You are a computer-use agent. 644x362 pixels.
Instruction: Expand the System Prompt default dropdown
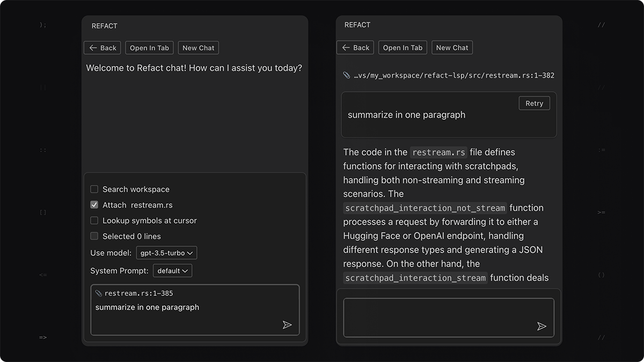click(x=172, y=271)
